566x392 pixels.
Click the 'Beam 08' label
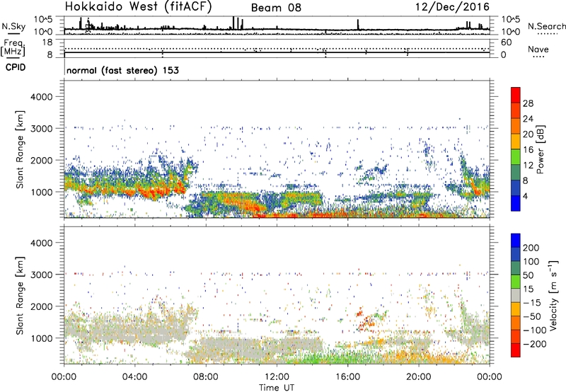(276, 8)
